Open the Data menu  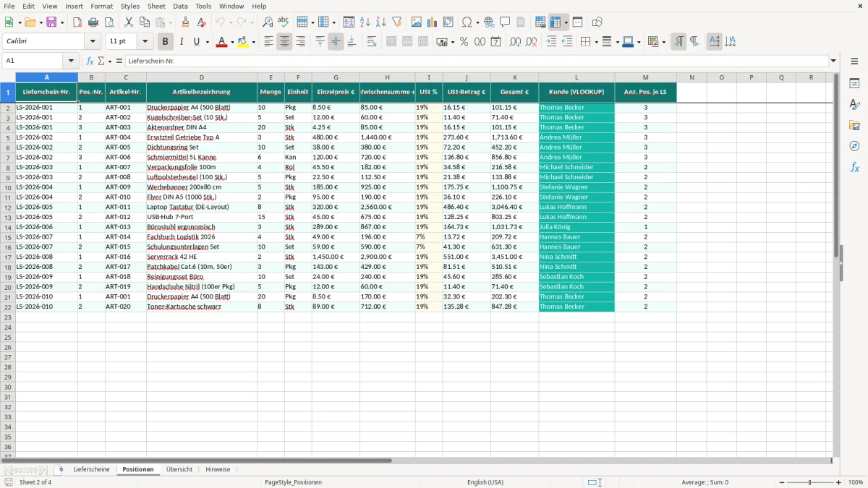(180, 6)
